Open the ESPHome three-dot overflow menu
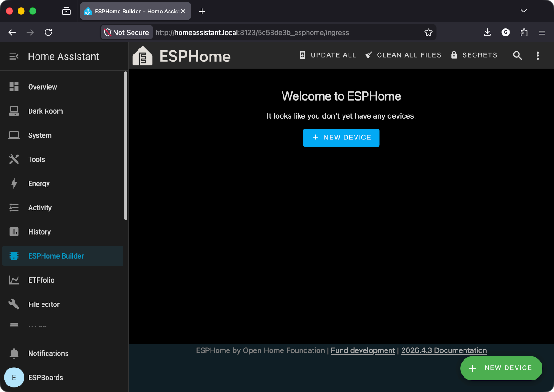This screenshot has width=554, height=392. point(538,55)
